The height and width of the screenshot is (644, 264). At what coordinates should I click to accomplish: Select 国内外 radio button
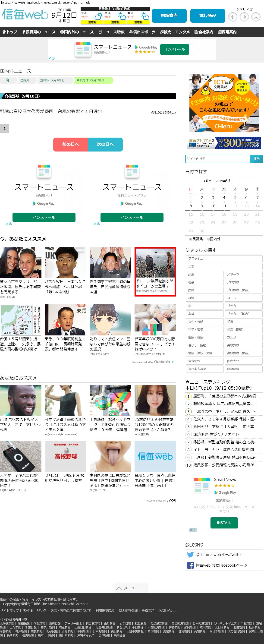click(208, 239)
